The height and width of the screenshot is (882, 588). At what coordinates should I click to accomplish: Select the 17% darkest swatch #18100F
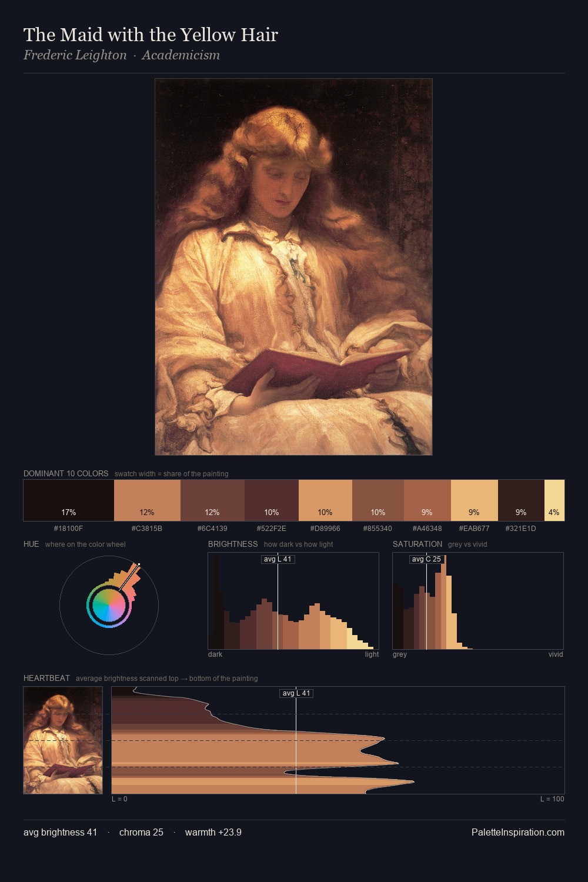point(69,500)
